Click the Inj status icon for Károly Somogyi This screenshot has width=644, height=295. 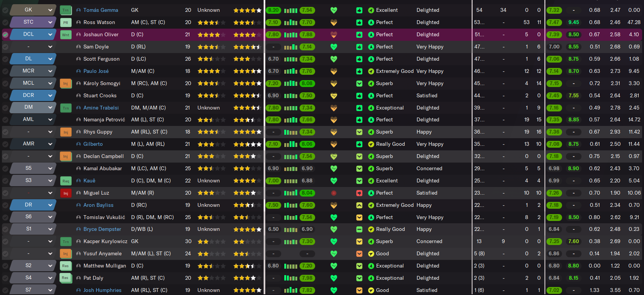point(66,83)
